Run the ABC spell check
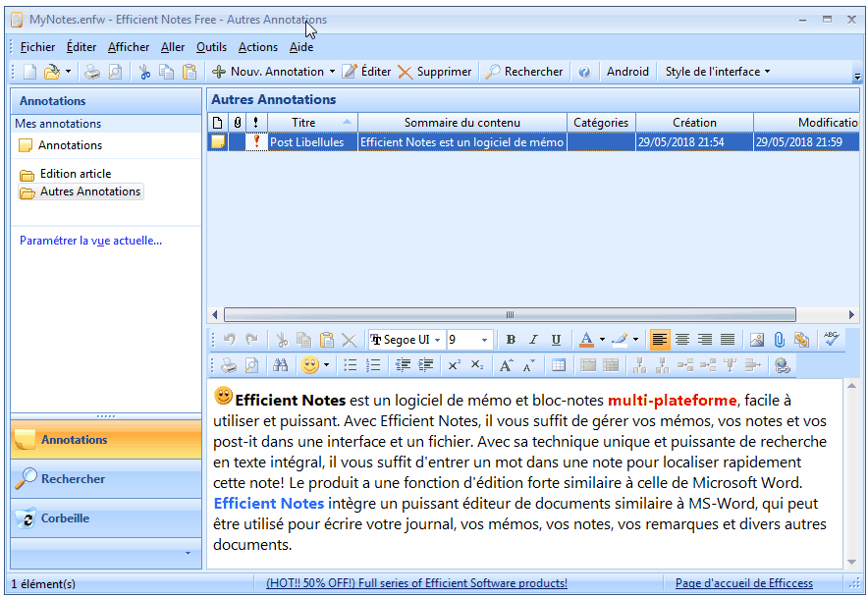Image resolution: width=868 pixels, height=598 pixels. tap(831, 339)
